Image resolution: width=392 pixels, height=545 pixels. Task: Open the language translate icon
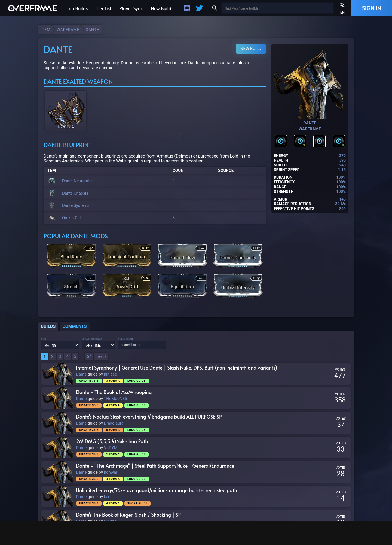click(x=342, y=5)
